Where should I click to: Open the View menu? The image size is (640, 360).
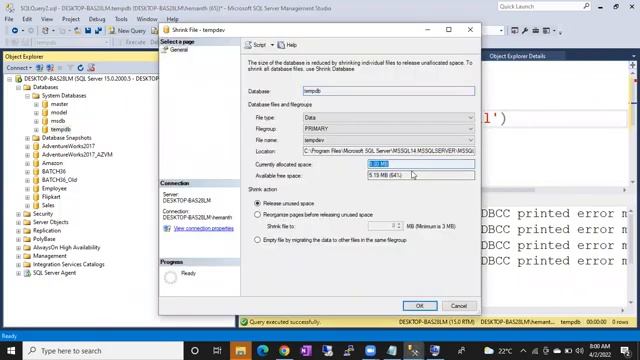pos(47,19)
